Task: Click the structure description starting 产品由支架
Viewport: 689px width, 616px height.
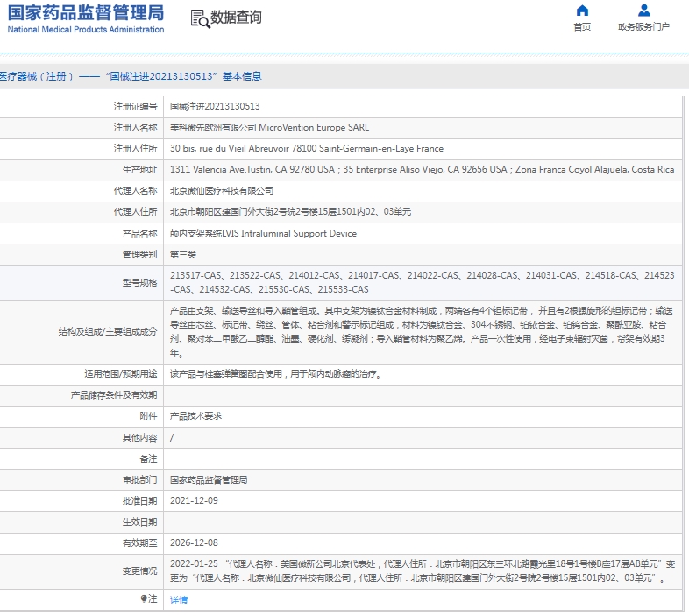Action: (422, 332)
